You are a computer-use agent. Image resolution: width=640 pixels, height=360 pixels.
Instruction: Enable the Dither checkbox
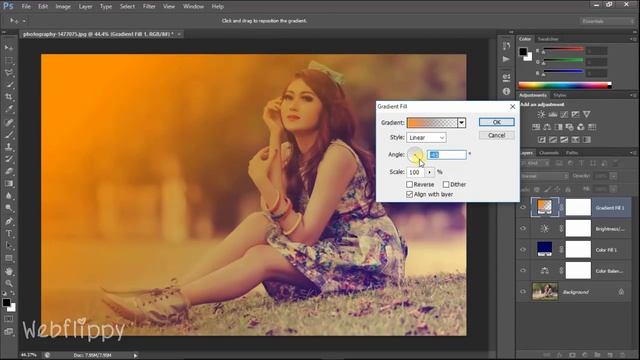[x=446, y=184]
